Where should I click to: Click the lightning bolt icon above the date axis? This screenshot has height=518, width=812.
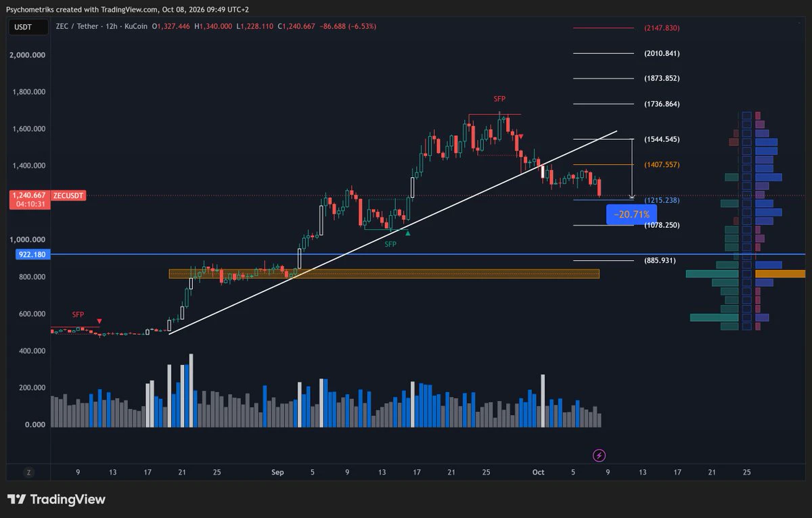pyautogui.click(x=599, y=456)
